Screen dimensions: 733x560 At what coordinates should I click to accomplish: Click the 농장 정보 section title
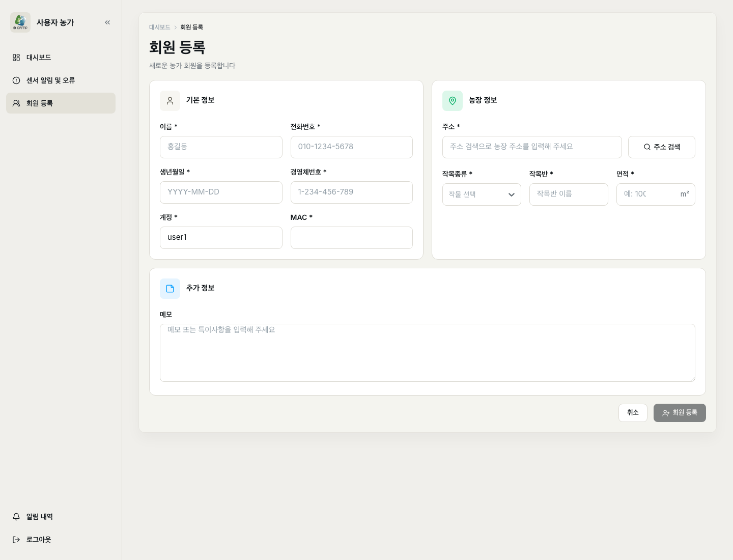(483, 100)
